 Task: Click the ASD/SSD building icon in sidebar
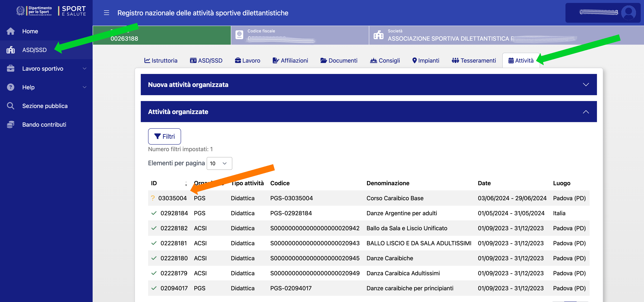pyautogui.click(x=10, y=50)
